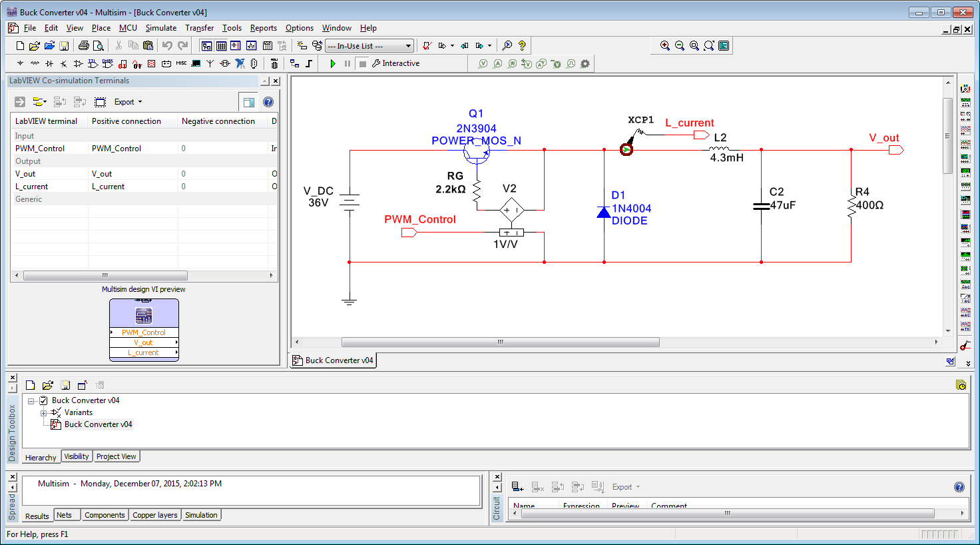Viewport: 980px width, 545px height.
Task: Click Zoom Out magnifier icon
Action: click(x=680, y=46)
